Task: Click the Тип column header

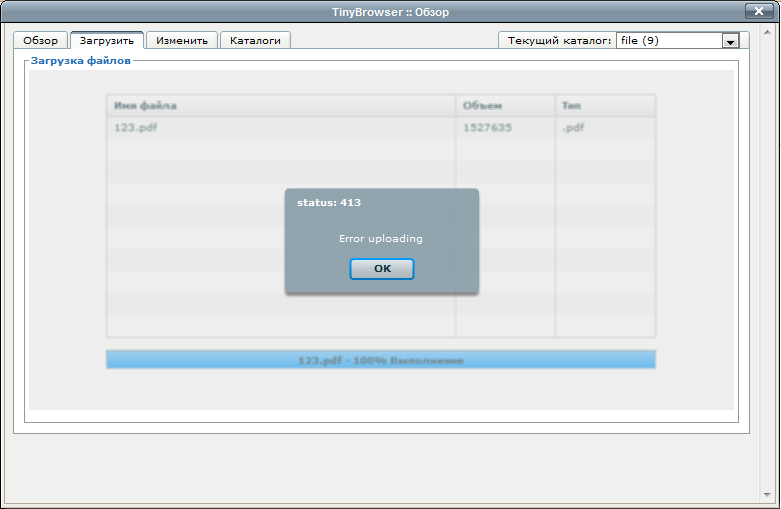Action: pos(572,106)
